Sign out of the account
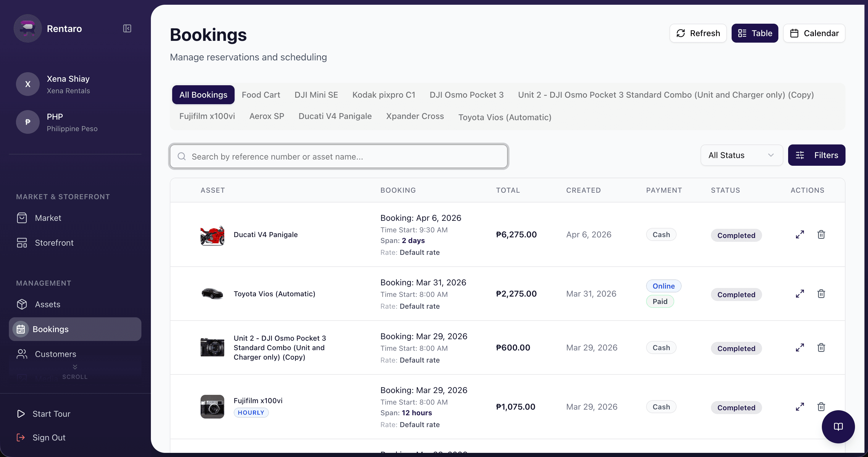 pos(41,437)
